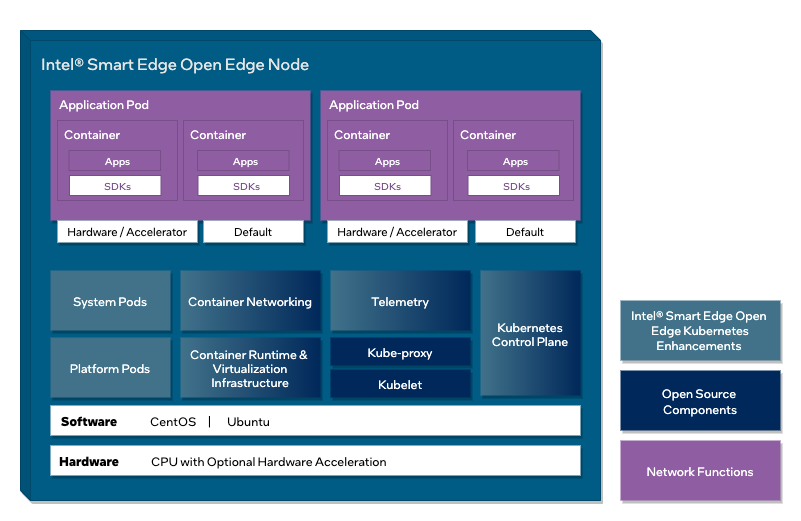Click the CPU with Optional Hardware Acceleration text
Image resolution: width=801 pixels, height=521 pixels.
click(x=268, y=462)
